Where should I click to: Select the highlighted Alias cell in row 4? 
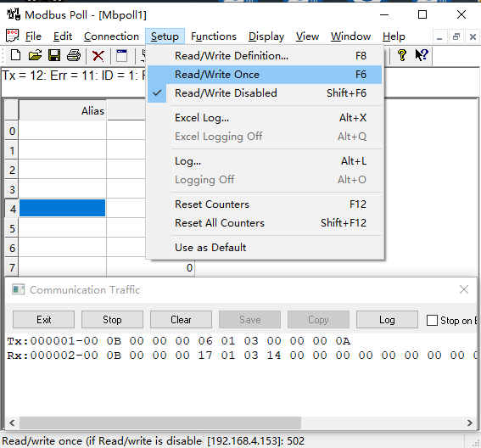tap(63, 208)
